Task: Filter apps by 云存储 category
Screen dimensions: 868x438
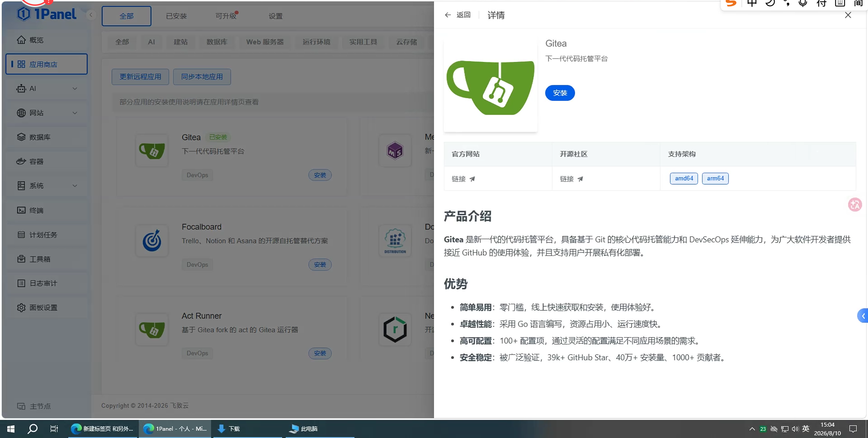Action: (406, 42)
